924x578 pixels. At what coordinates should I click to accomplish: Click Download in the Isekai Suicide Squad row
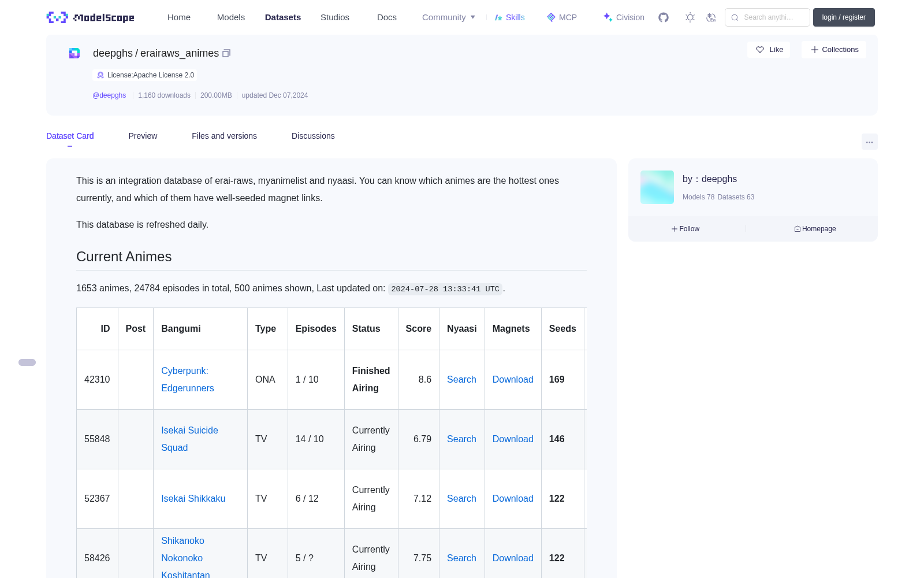[513, 439]
